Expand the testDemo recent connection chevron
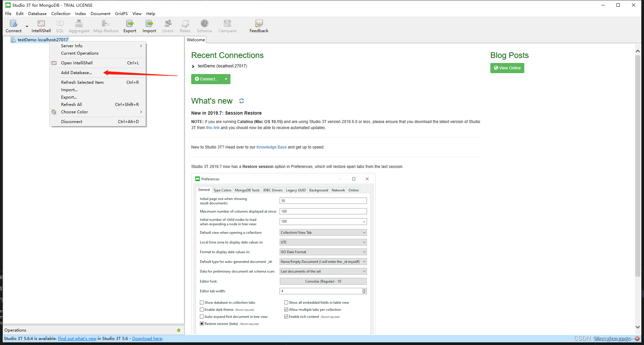This screenshot has height=345, width=644. click(x=193, y=66)
